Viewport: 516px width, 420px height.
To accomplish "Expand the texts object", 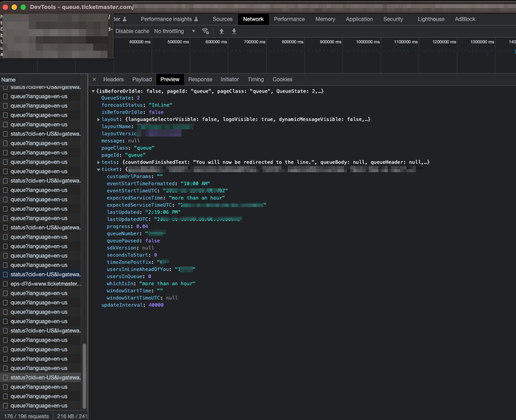I will [98, 162].
